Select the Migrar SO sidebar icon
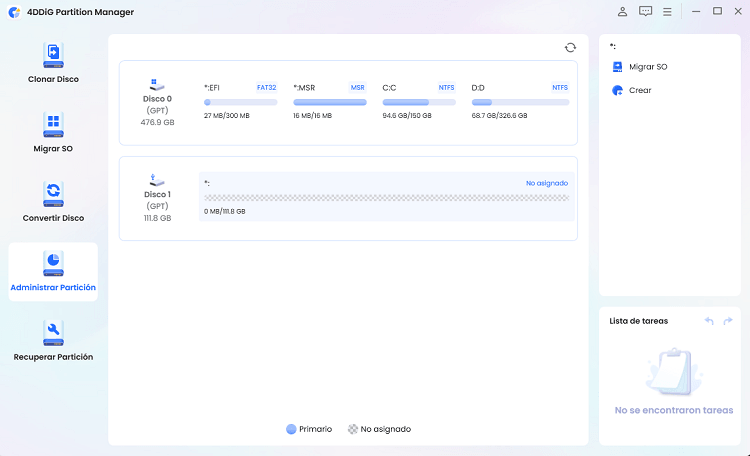The width and height of the screenshot is (750, 456). [x=53, y=125]
